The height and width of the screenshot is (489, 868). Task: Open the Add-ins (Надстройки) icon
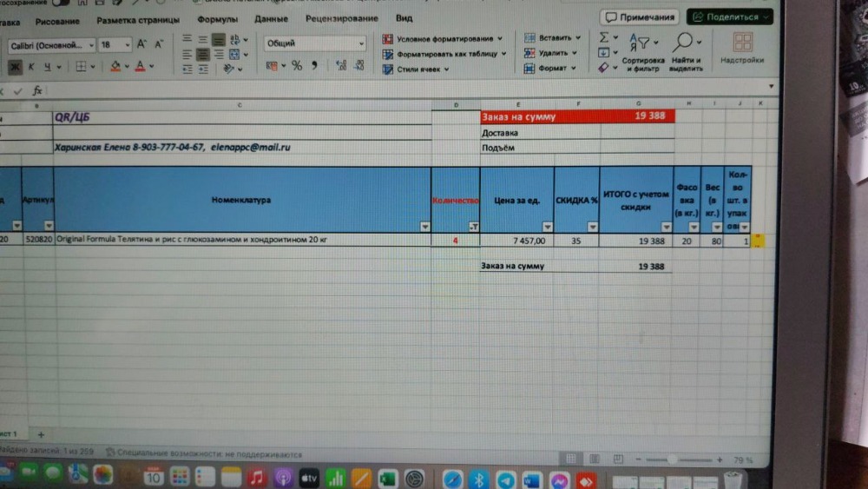[x=742, y=43]
